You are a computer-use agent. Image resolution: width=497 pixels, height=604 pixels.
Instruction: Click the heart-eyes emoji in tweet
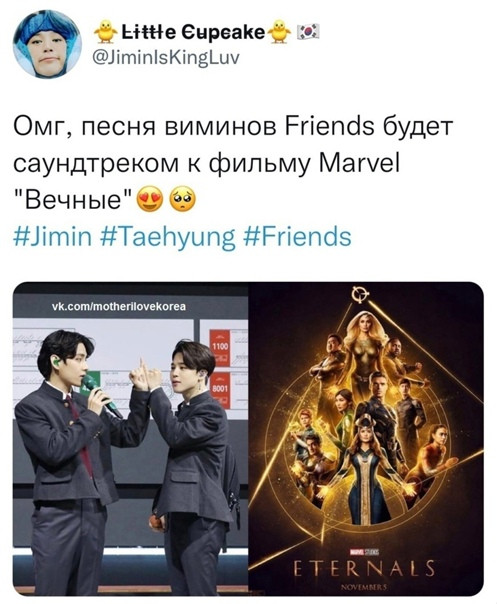click(151, 200)
